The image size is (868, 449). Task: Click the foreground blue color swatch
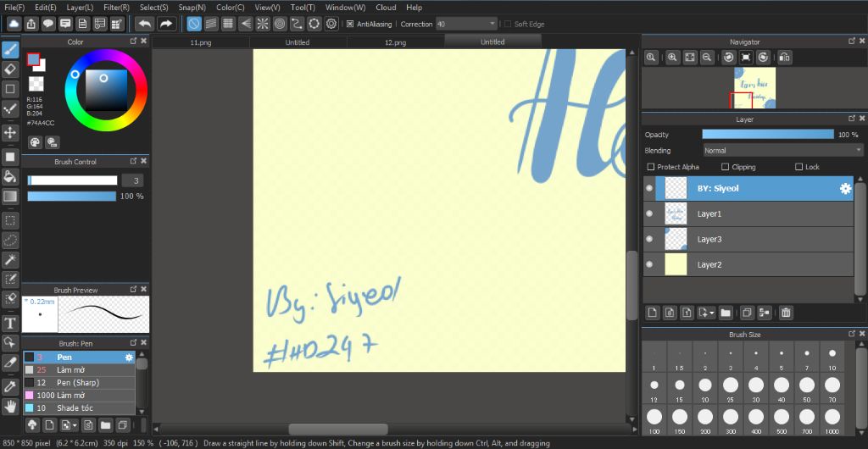click(33, 59)
